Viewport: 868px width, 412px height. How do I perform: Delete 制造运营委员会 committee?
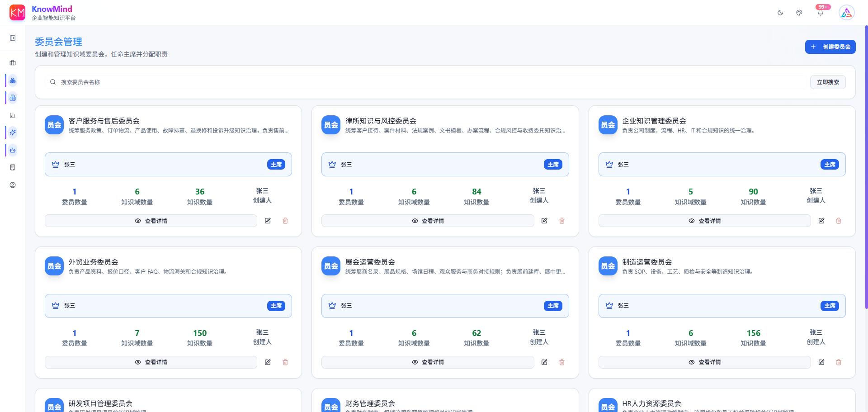click(839, 362)
